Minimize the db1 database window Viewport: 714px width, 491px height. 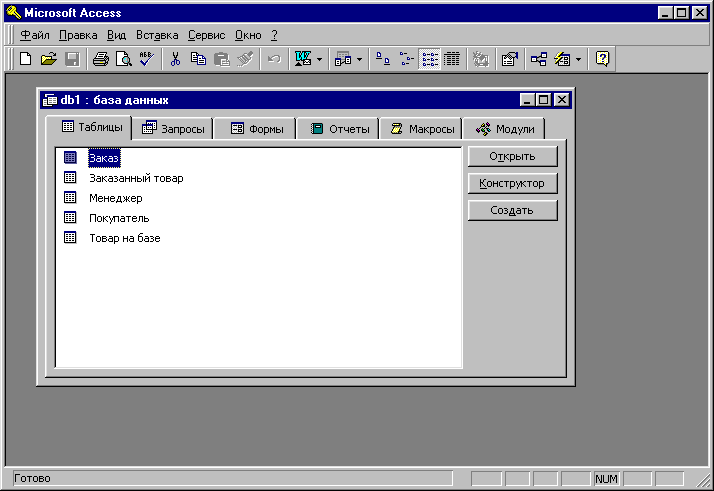coord(527,100)
